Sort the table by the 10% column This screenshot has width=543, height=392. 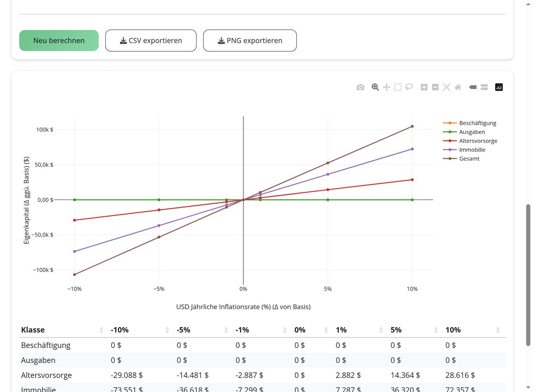(x=473, y=330)
